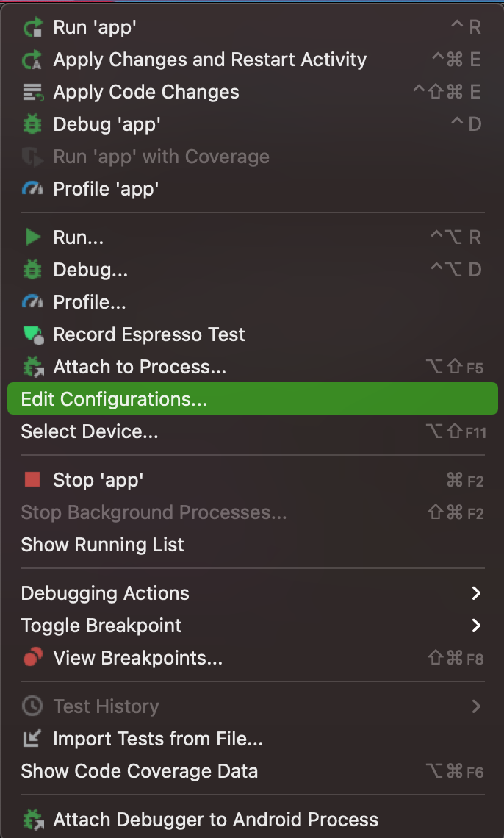504x838 pixels.
Task: Select Show Running List
Action: 103,545
